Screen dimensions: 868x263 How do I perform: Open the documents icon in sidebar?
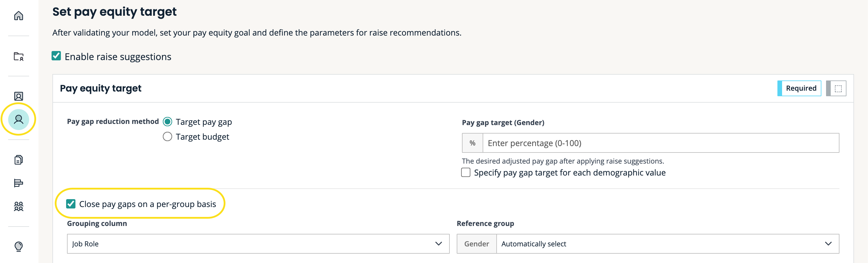(19, 160)
